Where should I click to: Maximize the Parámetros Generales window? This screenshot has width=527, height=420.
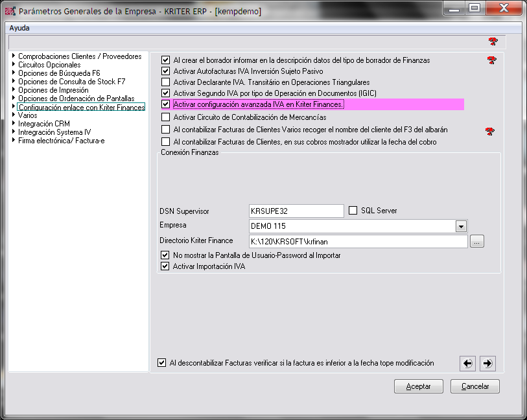(474, 8)
